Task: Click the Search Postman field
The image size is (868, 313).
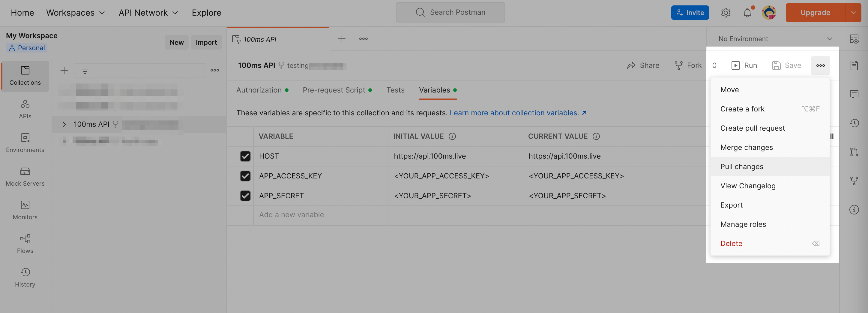Action: [x=450, y=13]
